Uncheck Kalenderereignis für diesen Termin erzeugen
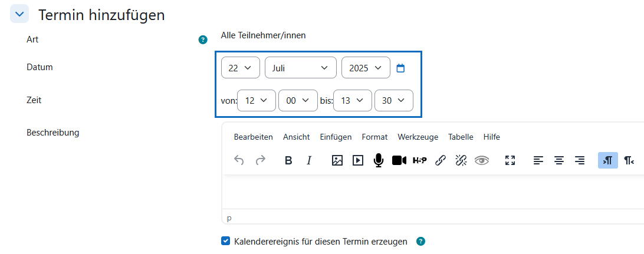The height and width of the screenshot is (254, 644). point(225,241)
